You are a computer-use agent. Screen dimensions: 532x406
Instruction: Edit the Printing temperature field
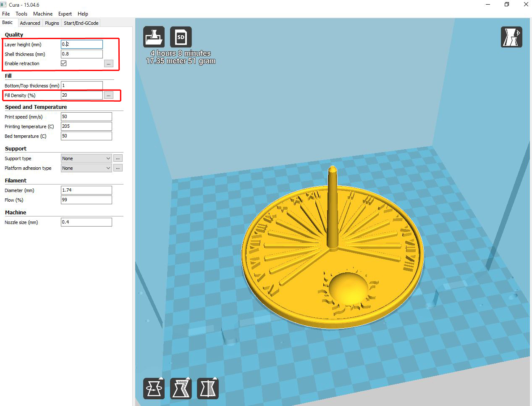[86, 126]
